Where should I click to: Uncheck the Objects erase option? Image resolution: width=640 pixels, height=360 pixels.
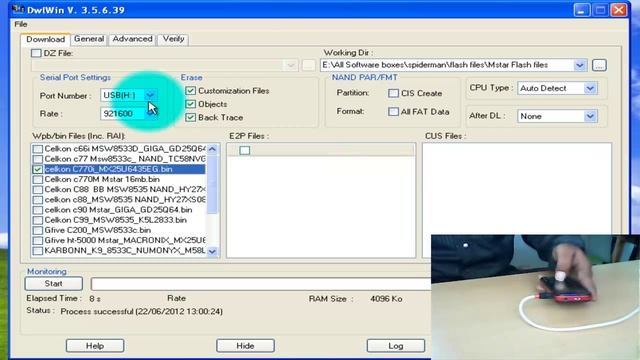[191, 104]
